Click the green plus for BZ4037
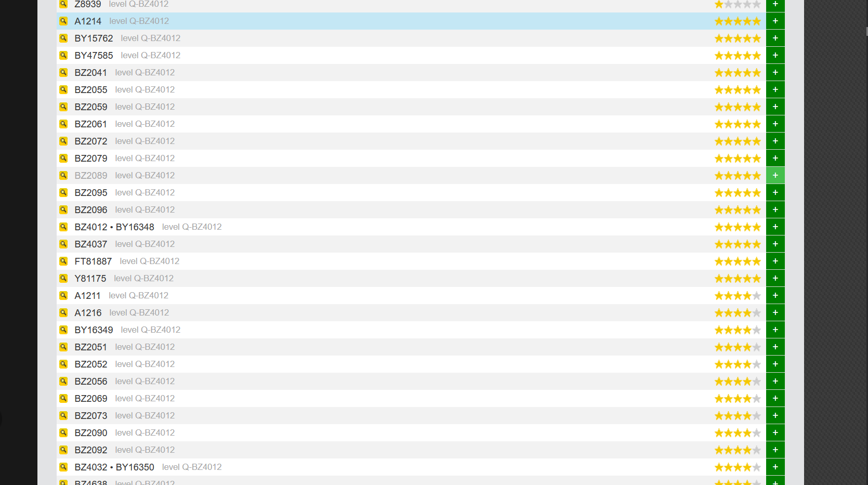 point(775,244)
